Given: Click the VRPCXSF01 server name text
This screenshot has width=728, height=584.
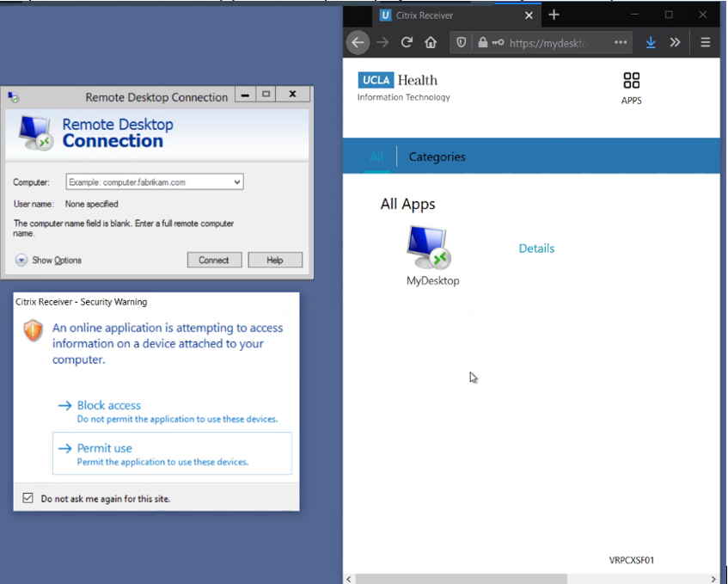Looking at the screenshot, I should (632, 560).
